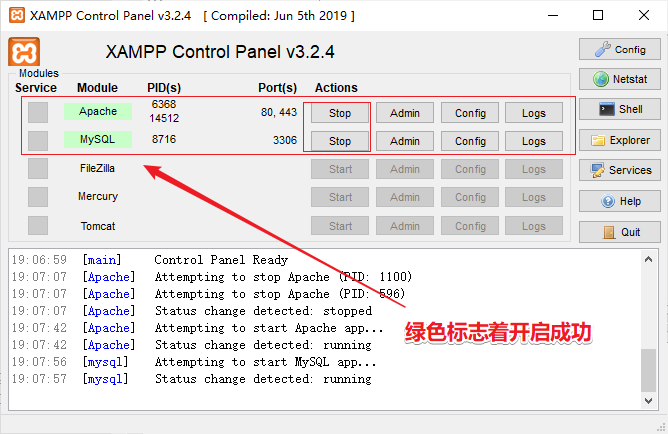
Task: Stop the MySQL module
Action: pos(340,141)
